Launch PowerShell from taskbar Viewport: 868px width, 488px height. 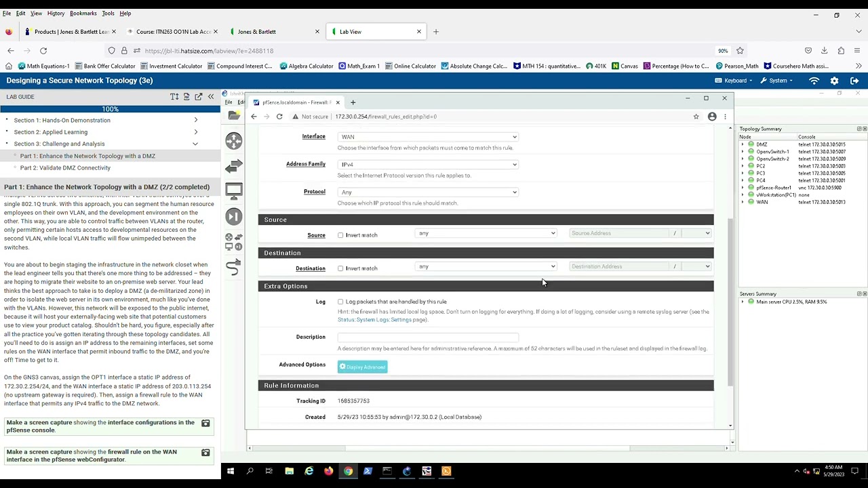[368, 471]
